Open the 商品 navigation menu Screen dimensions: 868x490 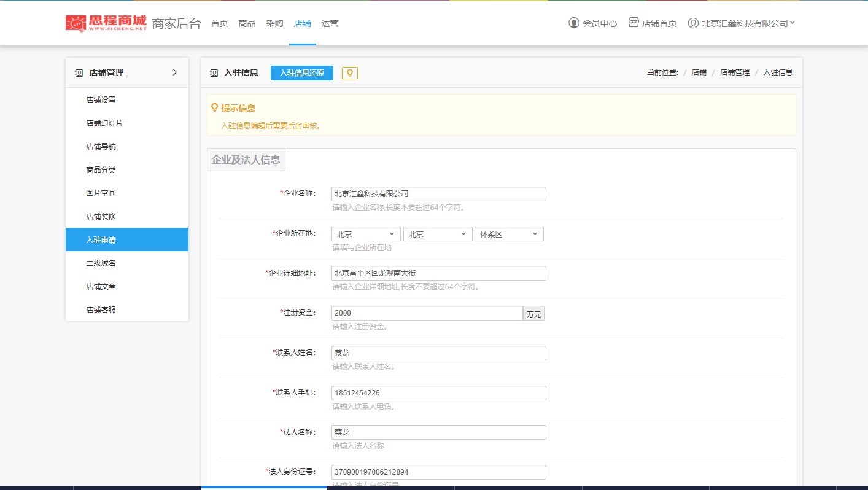[x=247, y=23]
